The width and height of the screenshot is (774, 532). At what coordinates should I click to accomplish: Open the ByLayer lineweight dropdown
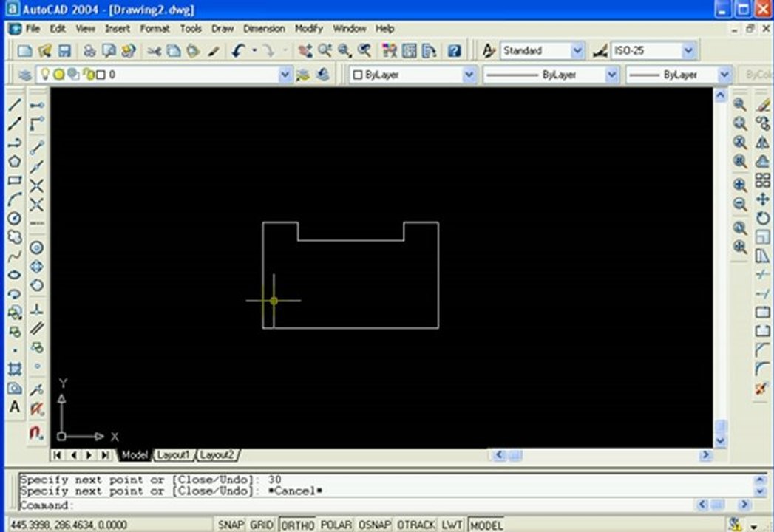724,75
